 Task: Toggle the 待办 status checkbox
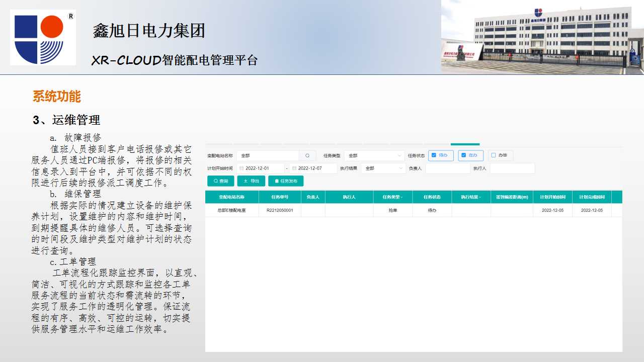(434, 155)
